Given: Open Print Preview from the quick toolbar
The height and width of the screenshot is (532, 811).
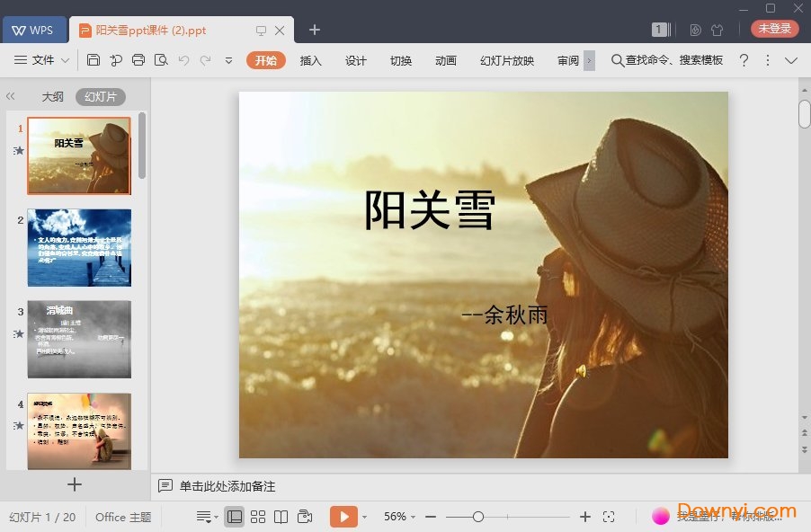Looking at the screenshot, I should (x=161, y=60).
